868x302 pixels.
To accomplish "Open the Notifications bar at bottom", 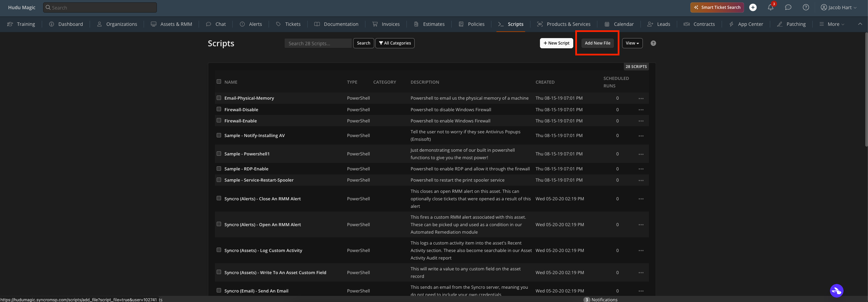I will [600, 300].
